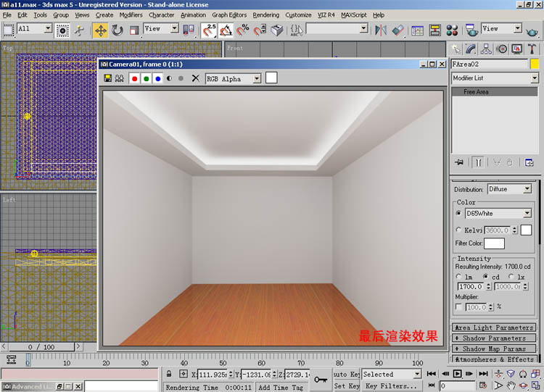Click the Key Filters button
544x392 pixels.
pos(392,386)
